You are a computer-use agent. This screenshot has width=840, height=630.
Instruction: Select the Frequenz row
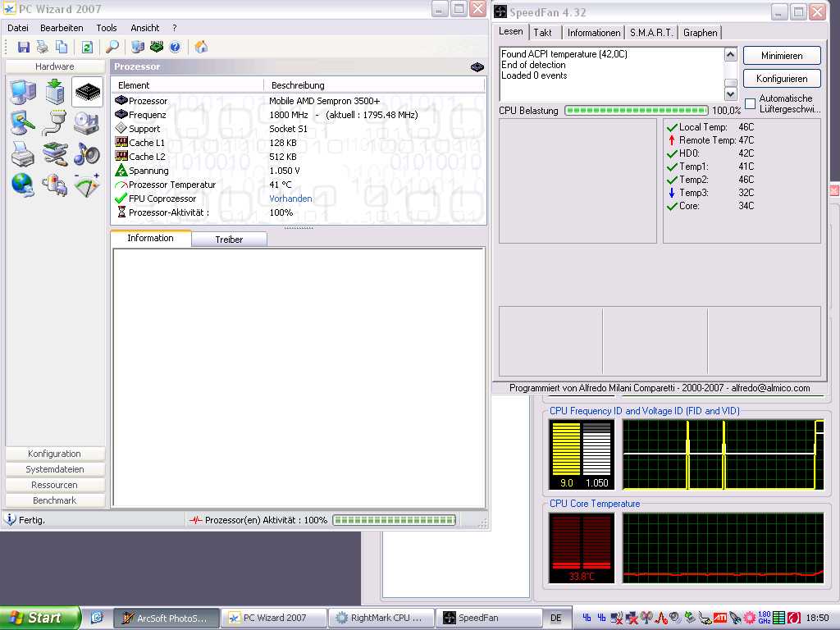tap(298, 115)
